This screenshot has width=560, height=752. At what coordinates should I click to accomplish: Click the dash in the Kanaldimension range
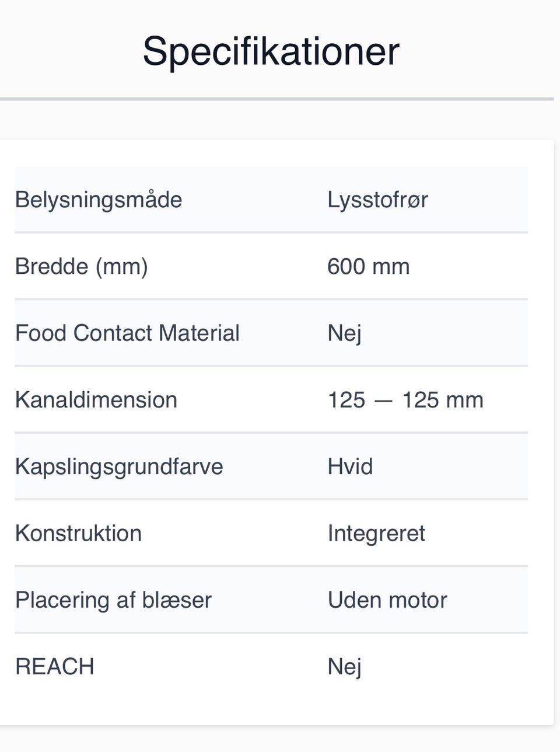click(383, 401)
